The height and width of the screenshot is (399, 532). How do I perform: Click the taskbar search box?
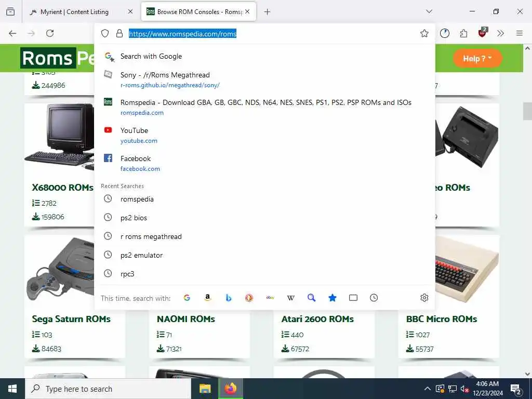108,389
